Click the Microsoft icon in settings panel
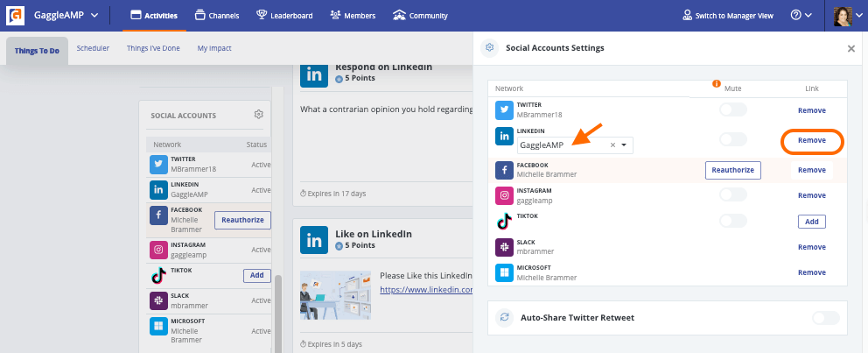The width and height of the screenshot is (868, 353). click(504, 272)
